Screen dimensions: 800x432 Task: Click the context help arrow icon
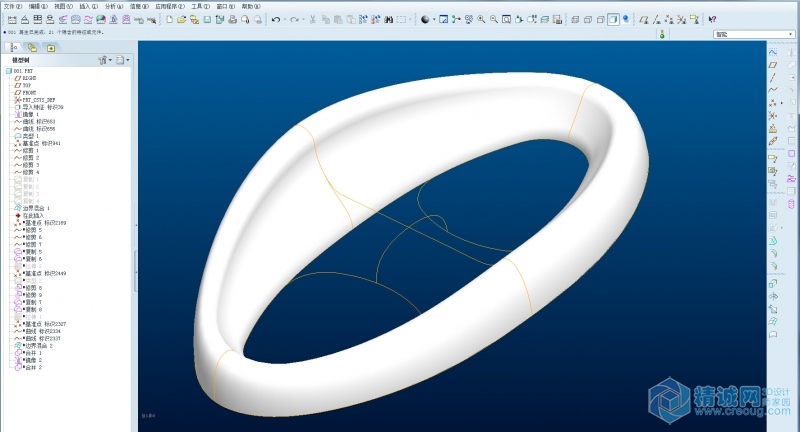coord(712,19)
